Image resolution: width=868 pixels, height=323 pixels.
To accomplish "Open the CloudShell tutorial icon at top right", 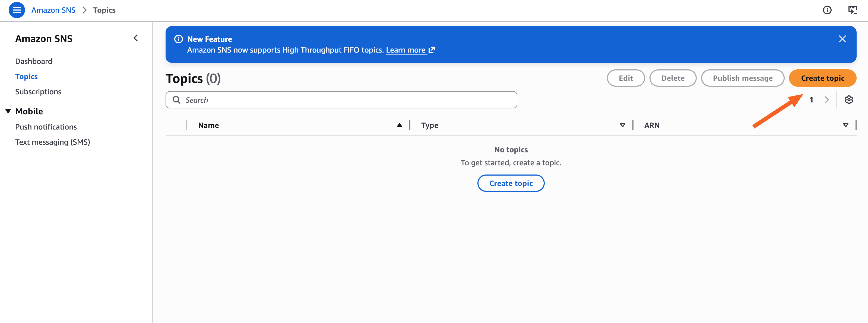I will tap(853, 10).
